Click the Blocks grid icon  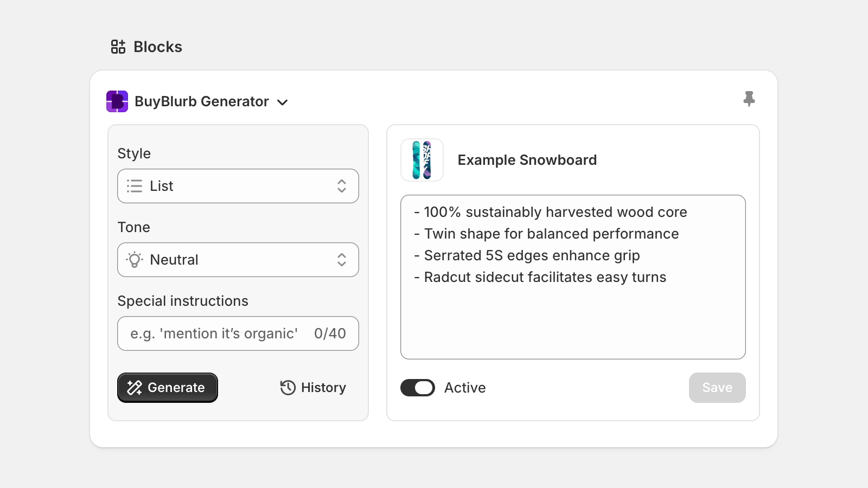[x=118, y=47]
